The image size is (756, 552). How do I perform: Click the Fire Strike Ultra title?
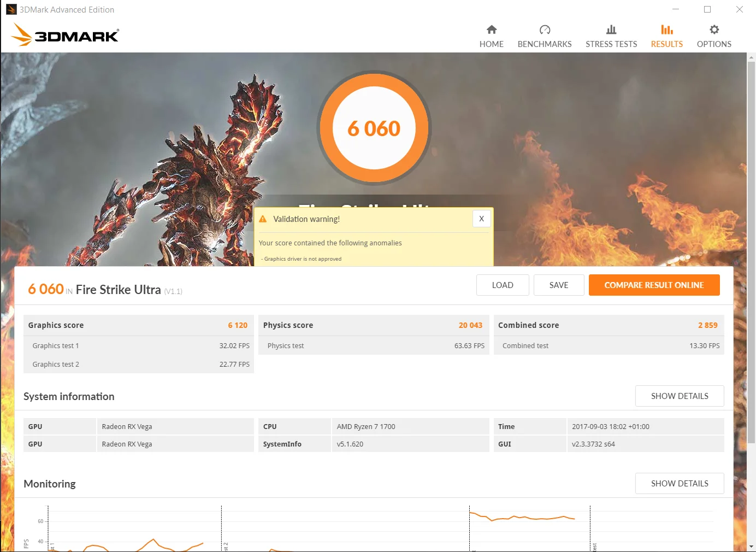click(x=118, y=290)
